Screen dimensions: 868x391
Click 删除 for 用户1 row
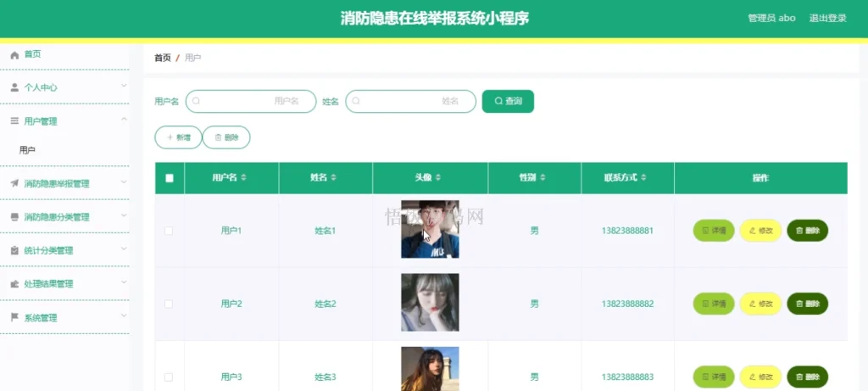[x=807, y=231]
